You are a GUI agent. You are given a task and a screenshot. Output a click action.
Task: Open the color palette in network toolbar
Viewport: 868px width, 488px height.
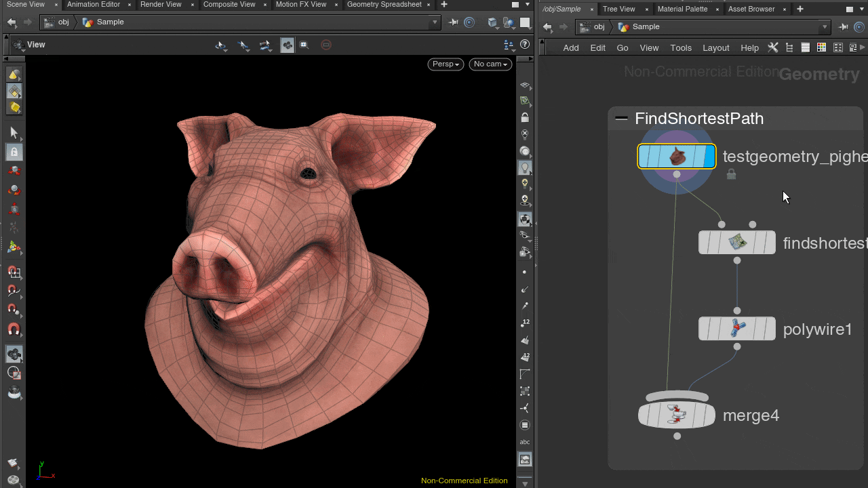[x=821, y=47]
